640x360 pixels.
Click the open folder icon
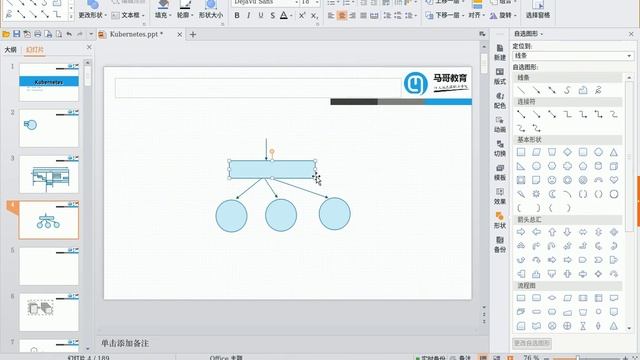(6, 34)
